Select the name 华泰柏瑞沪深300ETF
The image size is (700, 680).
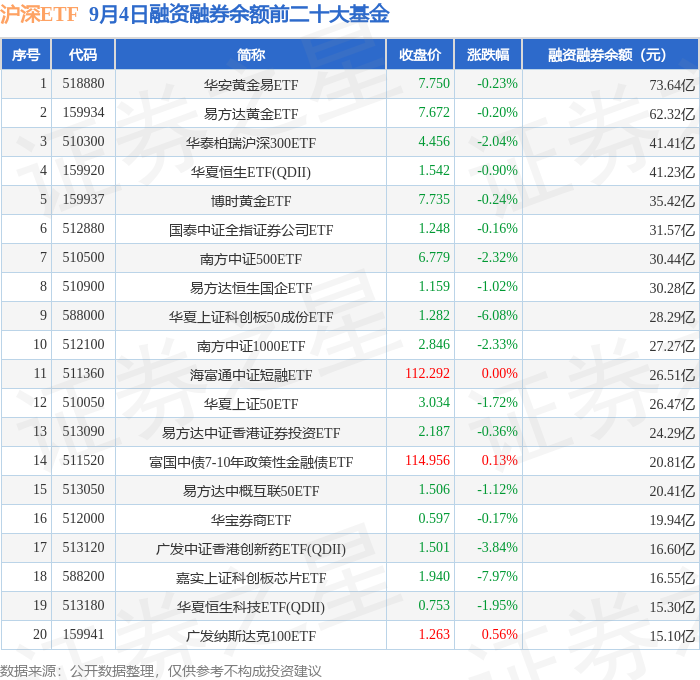click(251, 143)
